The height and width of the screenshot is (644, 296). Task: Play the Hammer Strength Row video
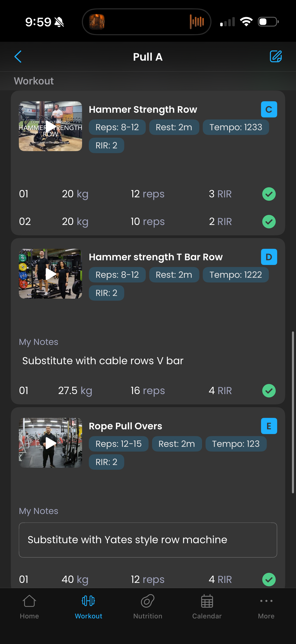point(50,126)
